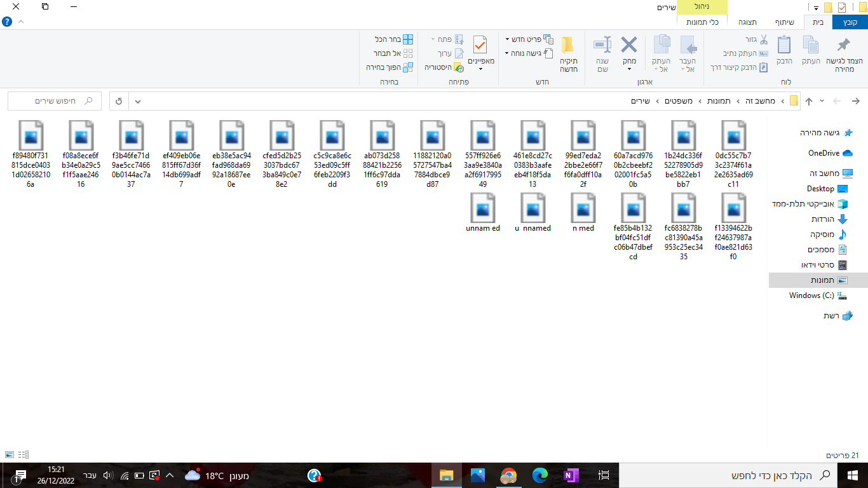The width and height of the screenshot is (868, 488).
Task: Click Invert selection (הפוך בחירה)
Action: tap(390, 67)
